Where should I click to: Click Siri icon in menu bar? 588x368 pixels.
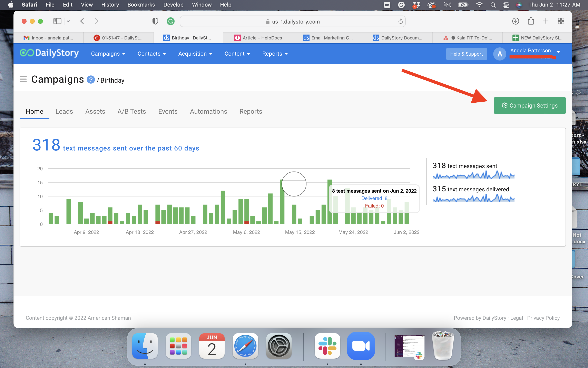click(519, 5)
